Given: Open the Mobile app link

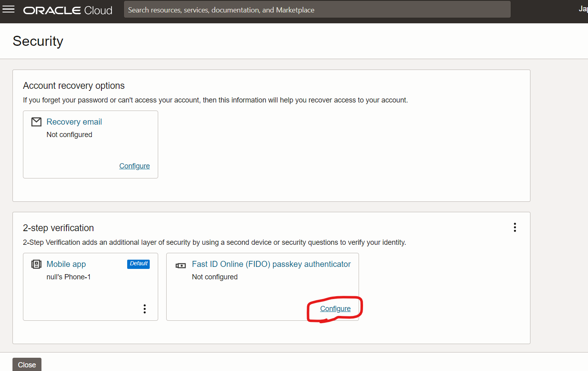Looking at the screenshot, I should point(66,264).
